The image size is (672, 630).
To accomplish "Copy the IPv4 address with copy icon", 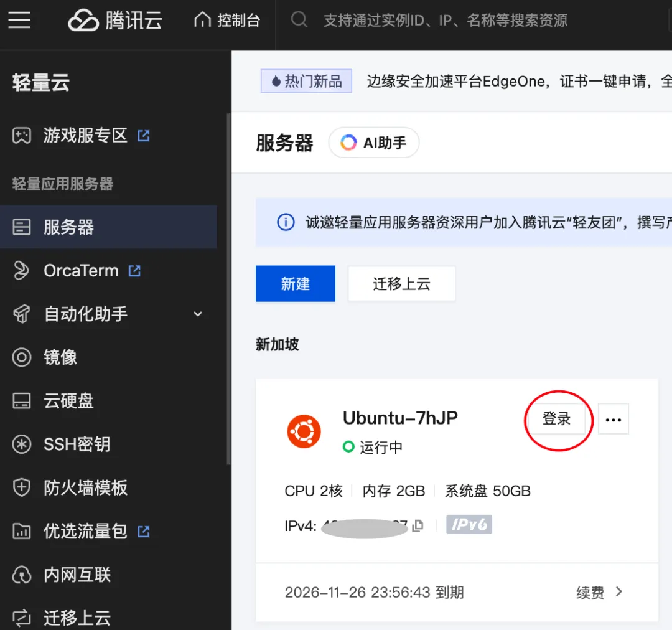I will point(418,526).
